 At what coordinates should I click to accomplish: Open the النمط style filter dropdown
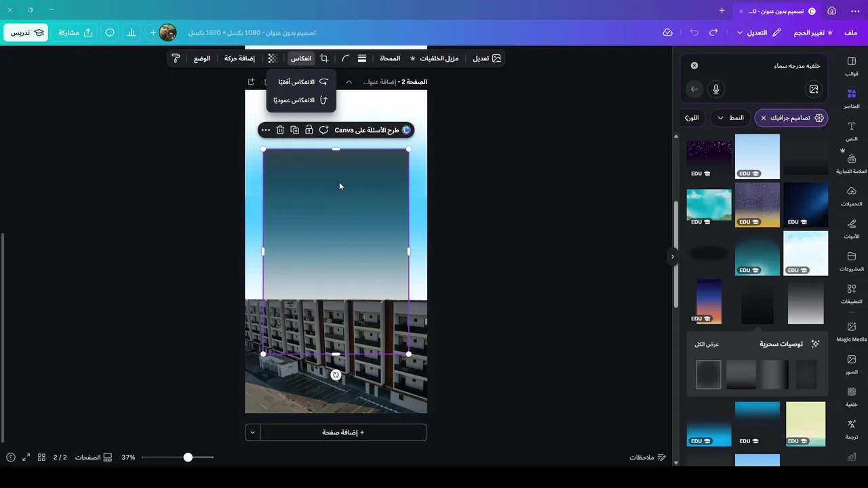729,118
